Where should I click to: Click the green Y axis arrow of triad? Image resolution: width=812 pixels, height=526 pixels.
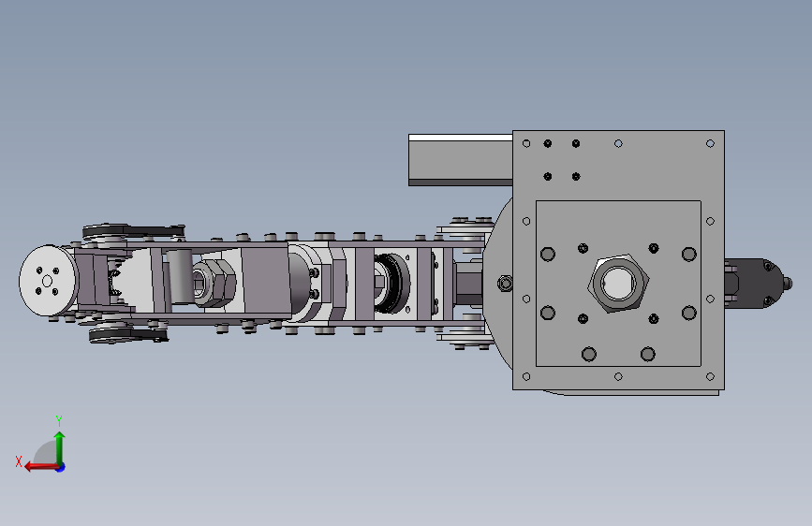point(60,447)
